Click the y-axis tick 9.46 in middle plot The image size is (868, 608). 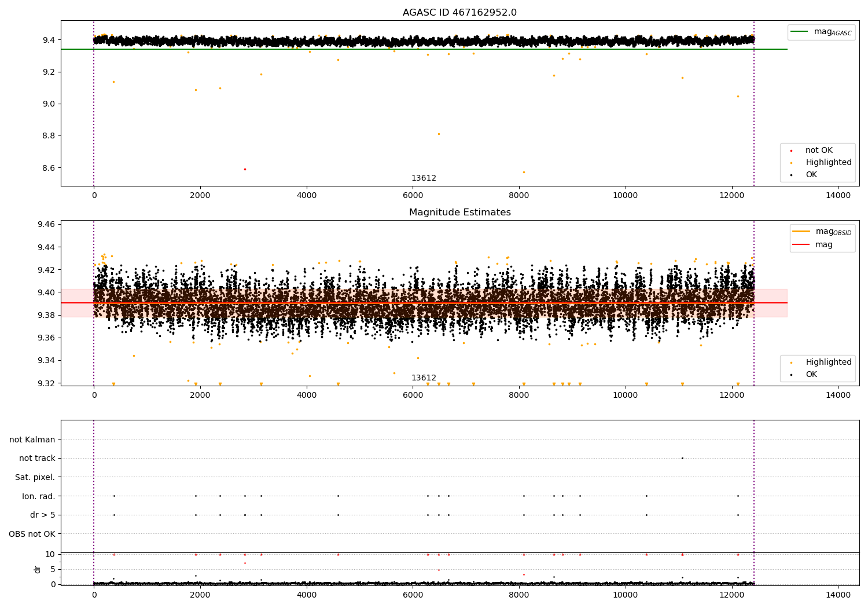coord(45,224)
